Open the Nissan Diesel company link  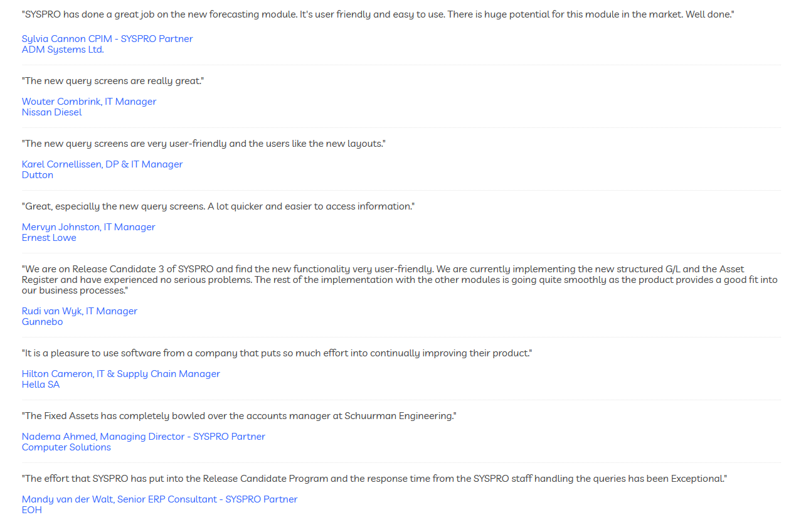point(52,112)
